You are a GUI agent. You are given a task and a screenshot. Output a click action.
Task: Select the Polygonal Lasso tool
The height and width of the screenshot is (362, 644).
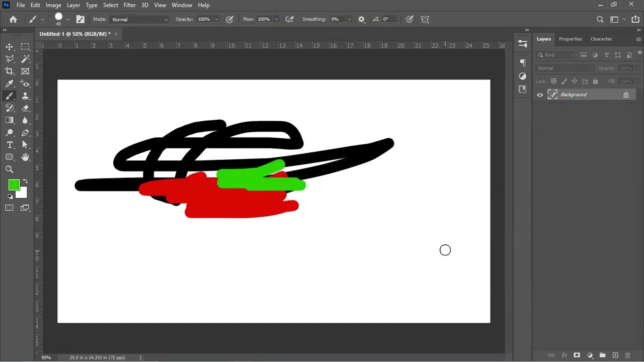[10, 59]
